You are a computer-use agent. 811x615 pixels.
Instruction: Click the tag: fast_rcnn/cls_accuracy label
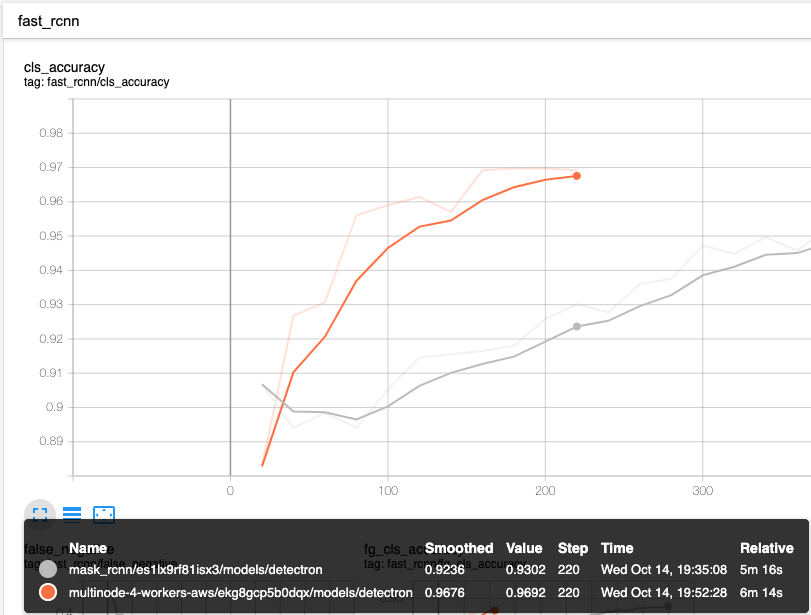coord(97,82)
